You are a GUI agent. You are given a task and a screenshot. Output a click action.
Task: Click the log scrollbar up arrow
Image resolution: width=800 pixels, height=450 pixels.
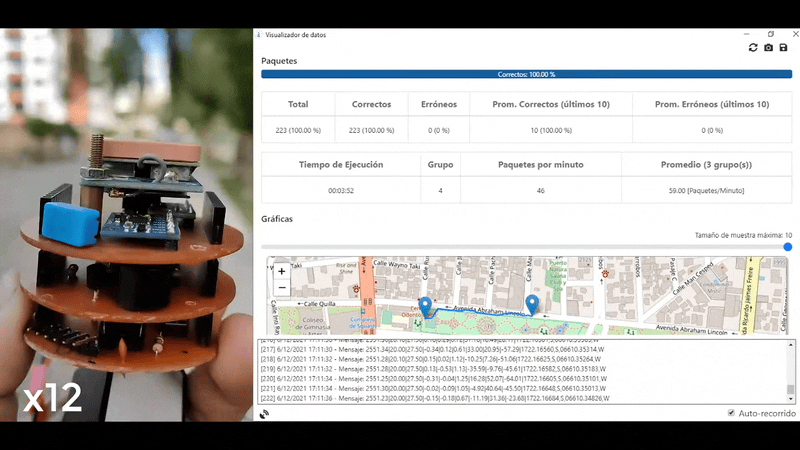tap(790, 345)
